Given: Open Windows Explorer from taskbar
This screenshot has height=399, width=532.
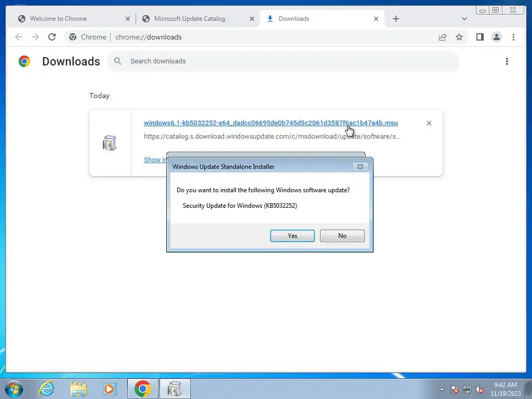Looking at the screenshot, I should pyautogui.click(x=78, y=389).
